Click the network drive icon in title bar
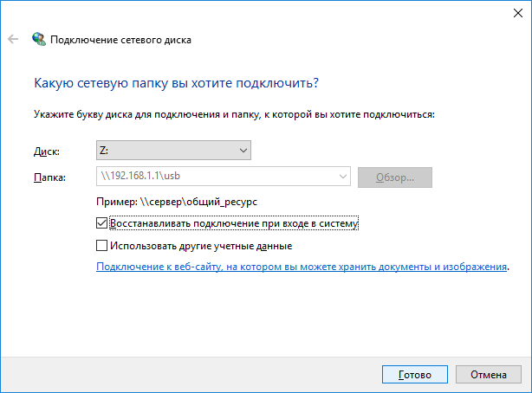532x393 pixels. 39,39
